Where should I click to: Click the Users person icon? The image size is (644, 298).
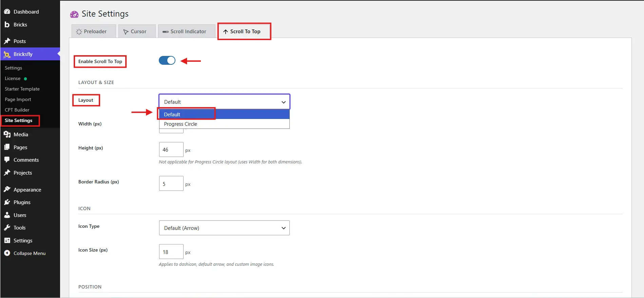click(x=7, y=215)
